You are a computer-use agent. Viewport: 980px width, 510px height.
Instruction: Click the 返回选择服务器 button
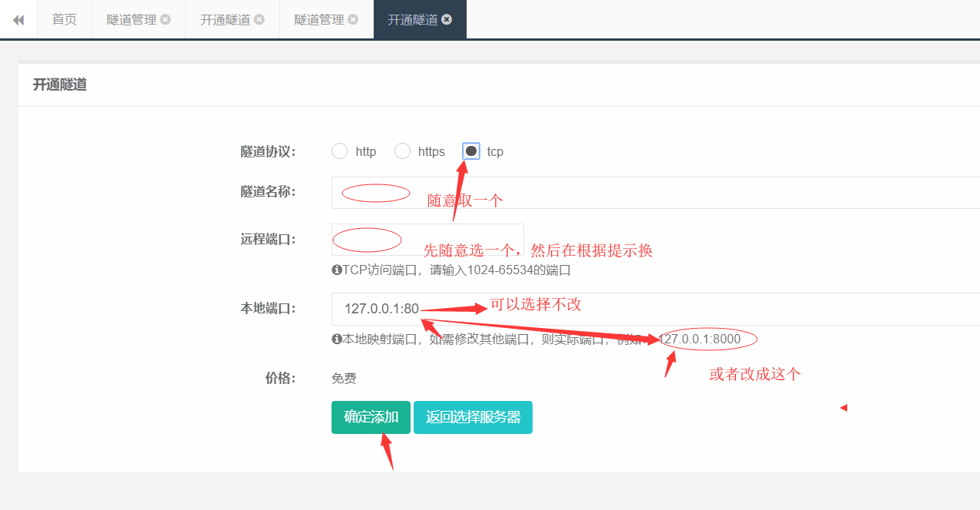[473, 417]
